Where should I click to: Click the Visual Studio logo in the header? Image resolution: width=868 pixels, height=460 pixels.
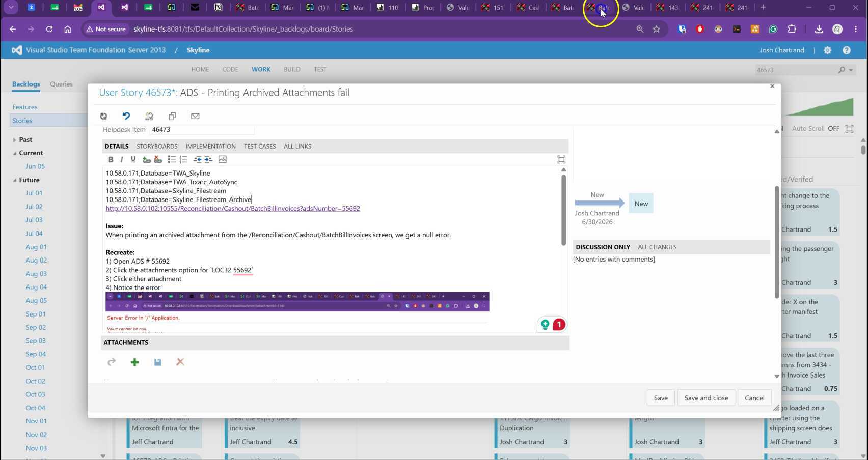click(x=17, y=50)
